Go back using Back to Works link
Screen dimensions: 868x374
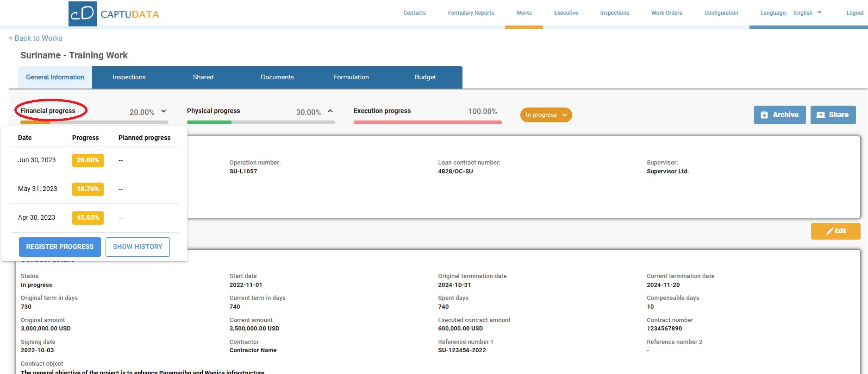[x=36, y=38]
